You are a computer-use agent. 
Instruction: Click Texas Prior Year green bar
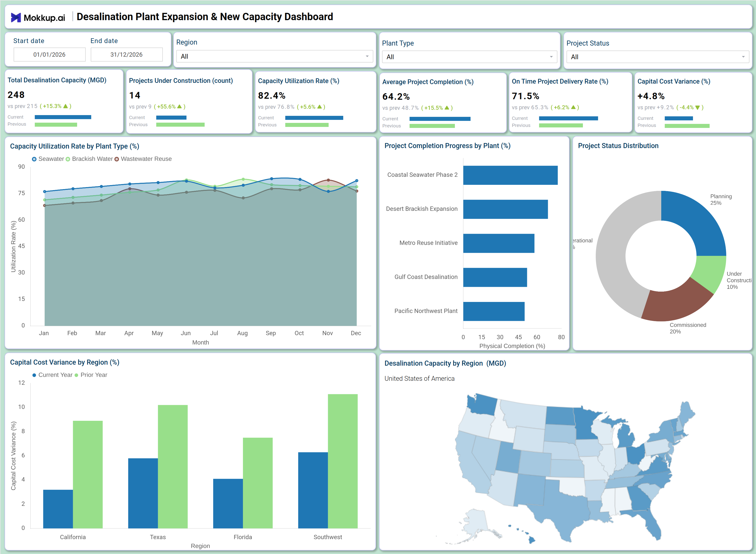[172, 466]
